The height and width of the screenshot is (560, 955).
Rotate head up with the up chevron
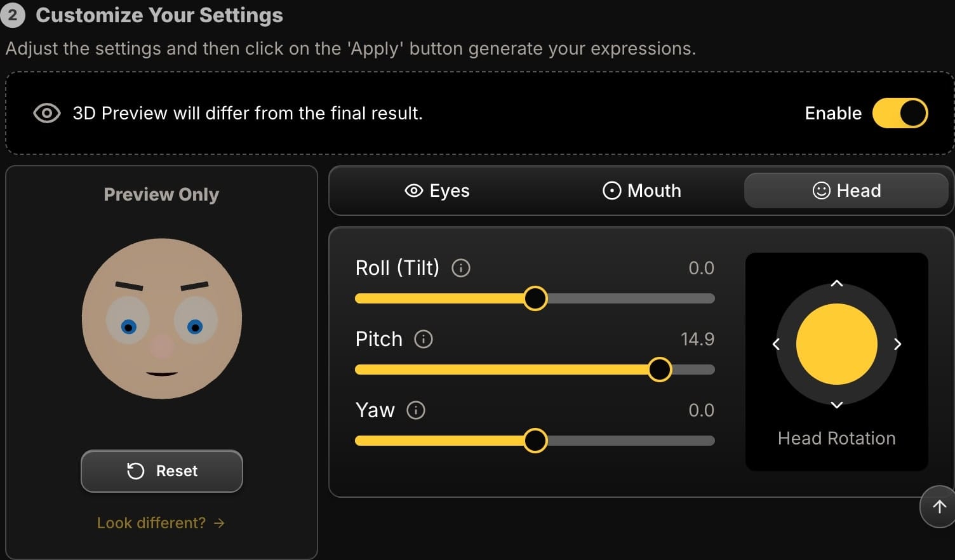pos(837,283)
